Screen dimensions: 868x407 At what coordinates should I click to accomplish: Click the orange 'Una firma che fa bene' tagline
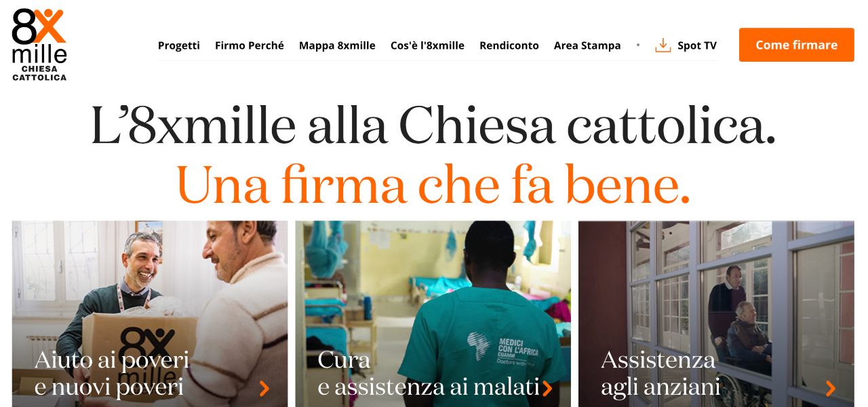[x=433, y=184]
